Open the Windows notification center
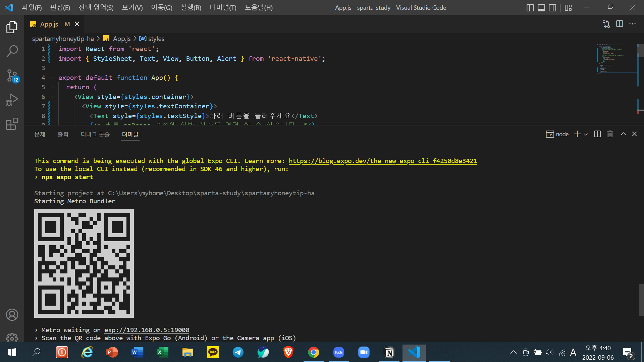 pyautogui.click(x=628, y=353)
